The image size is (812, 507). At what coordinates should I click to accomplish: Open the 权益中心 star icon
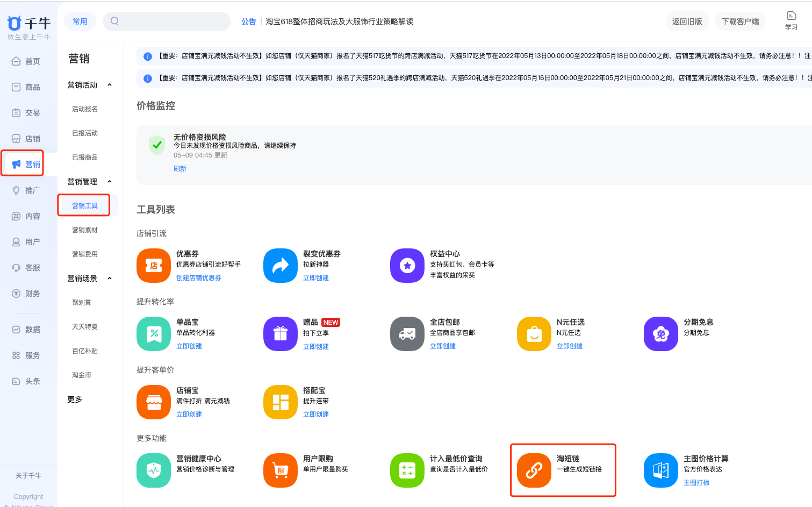tap(407, 266)
